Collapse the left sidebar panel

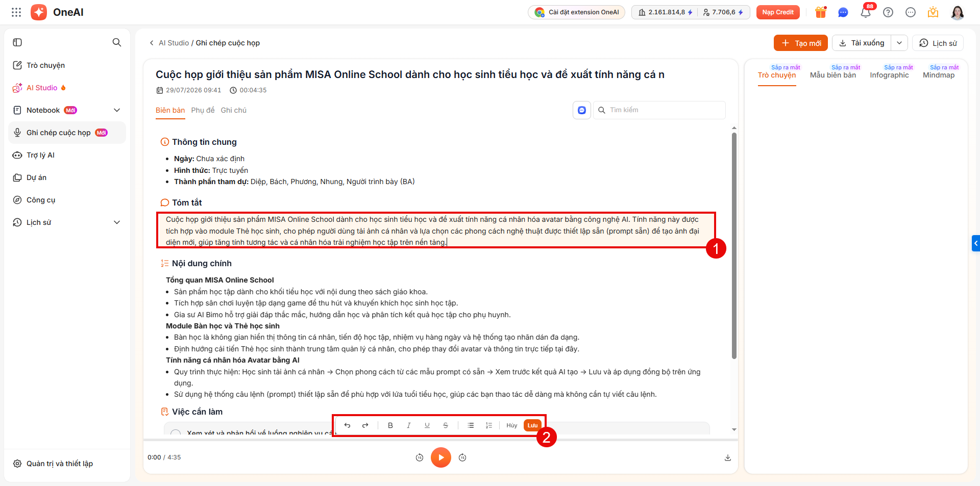point(17,42)
